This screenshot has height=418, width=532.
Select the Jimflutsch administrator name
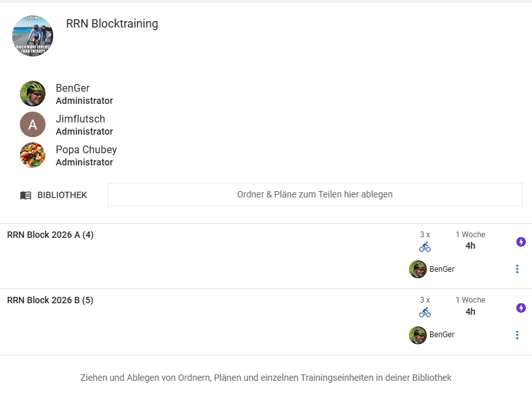(x=80, y=119)
